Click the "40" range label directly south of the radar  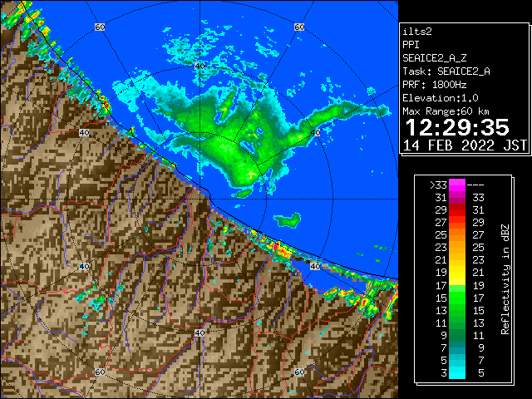coord(199,332)
